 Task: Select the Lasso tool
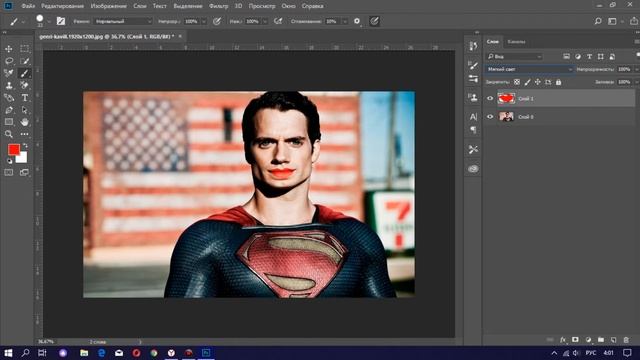9,61
